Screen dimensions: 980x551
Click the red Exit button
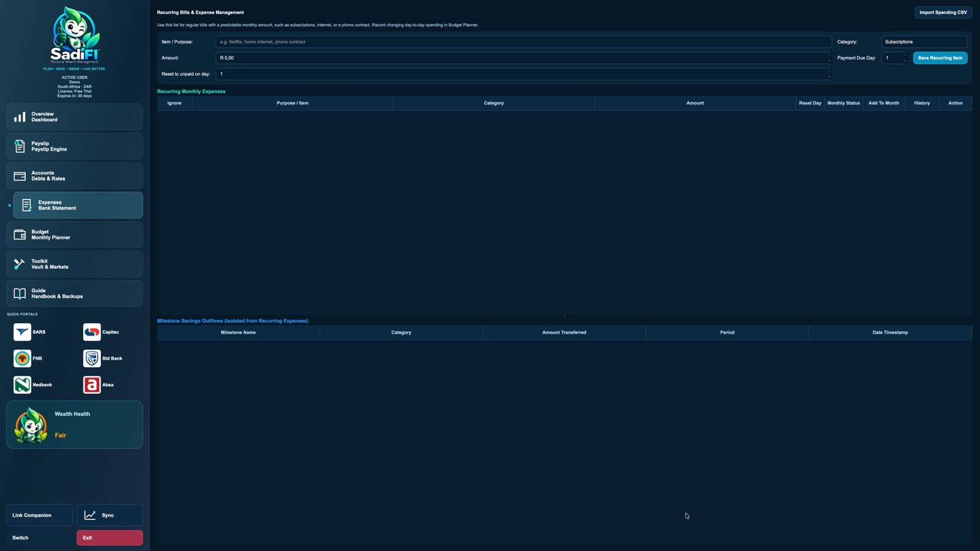point(110,538)
